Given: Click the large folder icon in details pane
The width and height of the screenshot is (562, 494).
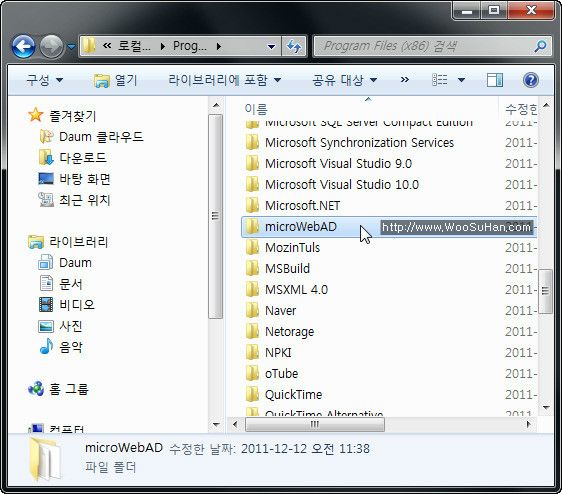Looking at the screenshot, I should click(x=45, y=459).
